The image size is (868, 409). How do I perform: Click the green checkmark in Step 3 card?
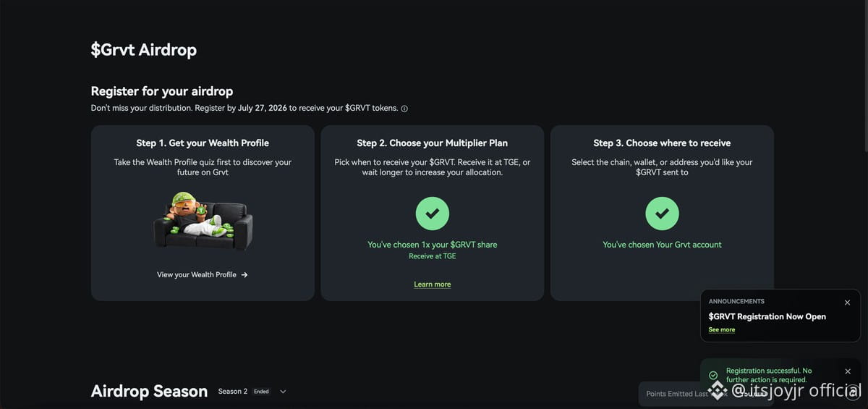pos(662,214)
